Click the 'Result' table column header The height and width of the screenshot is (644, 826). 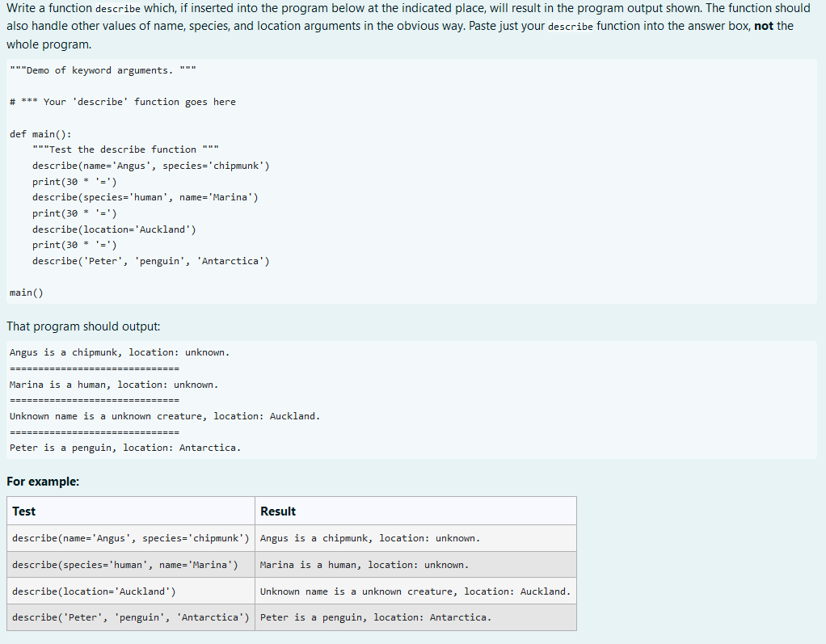[x=415, y=511]
